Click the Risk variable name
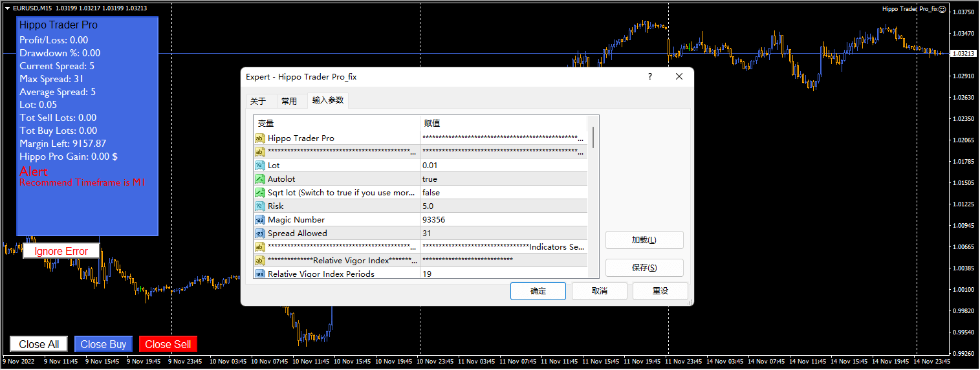 point(276,206)
